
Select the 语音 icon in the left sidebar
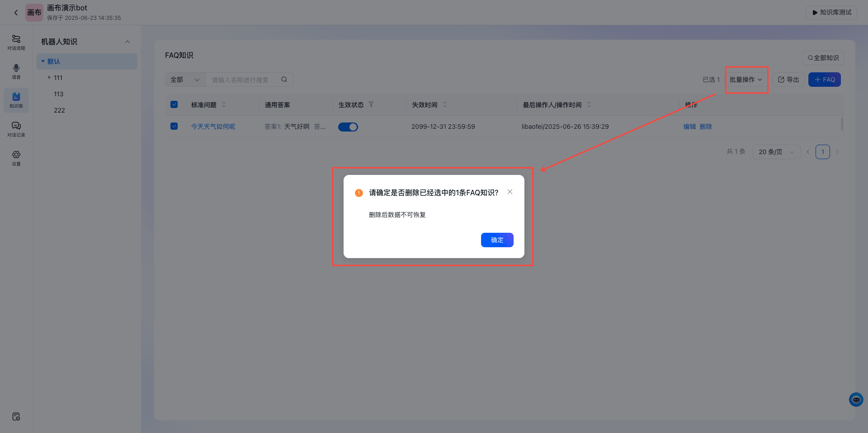point(16,71)
